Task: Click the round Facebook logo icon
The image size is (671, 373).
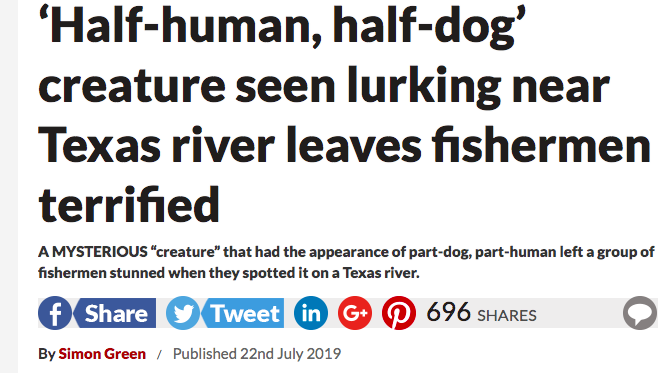Action: [x=55, y=313]
